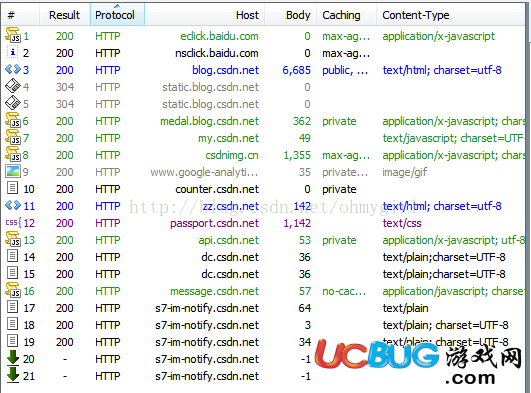Select the www.google-analyti... host cell
Screen dimensions: 531x393
[204, 172]
